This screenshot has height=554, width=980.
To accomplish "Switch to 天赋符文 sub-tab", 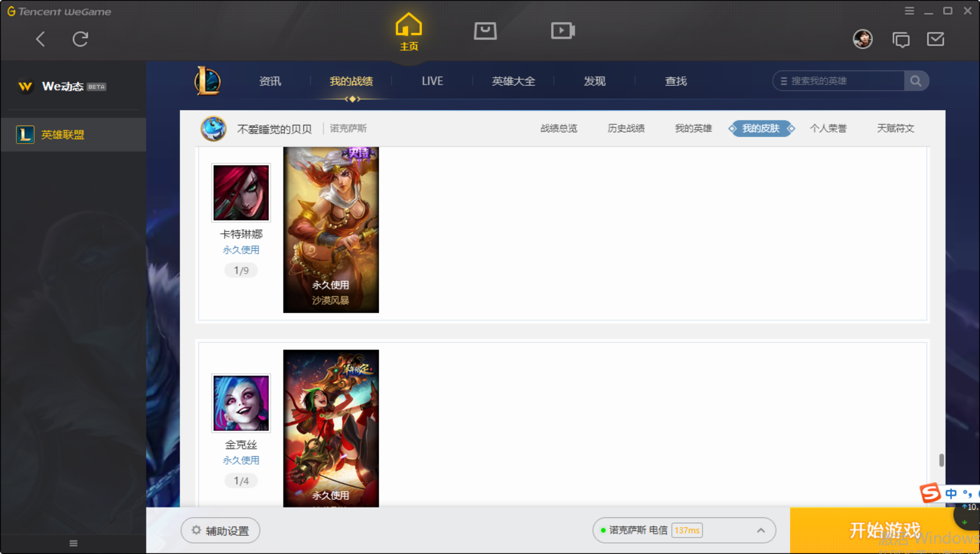I will (x=895, y=129).
